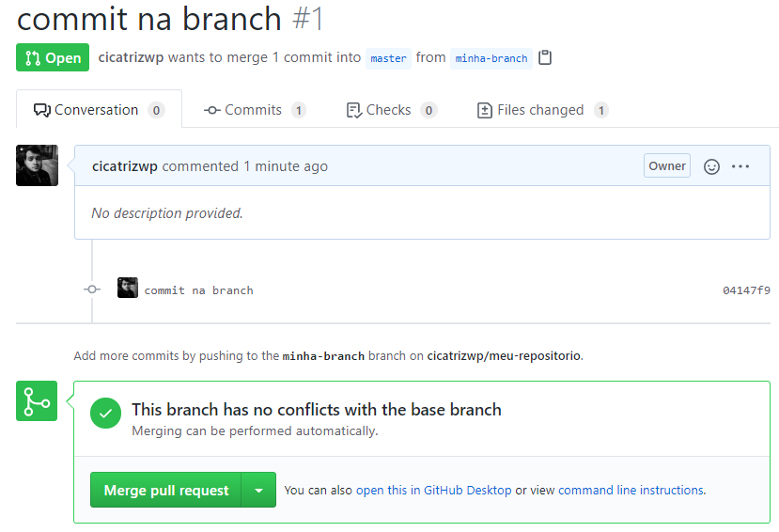The width and height of the screenshot is (779, 532).
Task: Open the master branch link
Action: pos(388,58)
